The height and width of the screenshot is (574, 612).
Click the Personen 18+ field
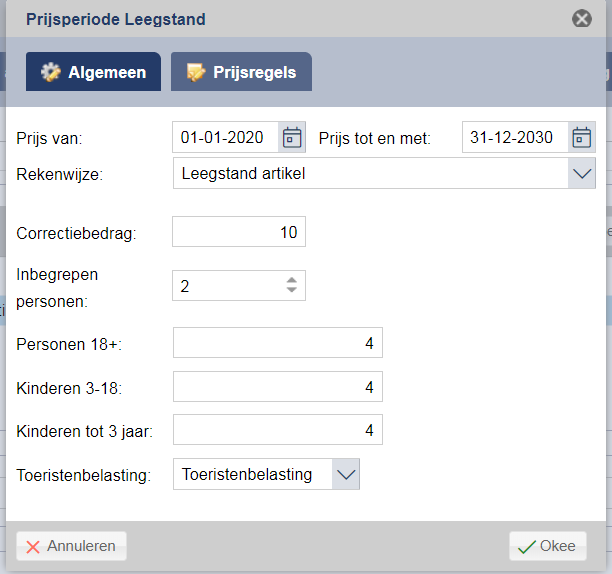point(278,343)
